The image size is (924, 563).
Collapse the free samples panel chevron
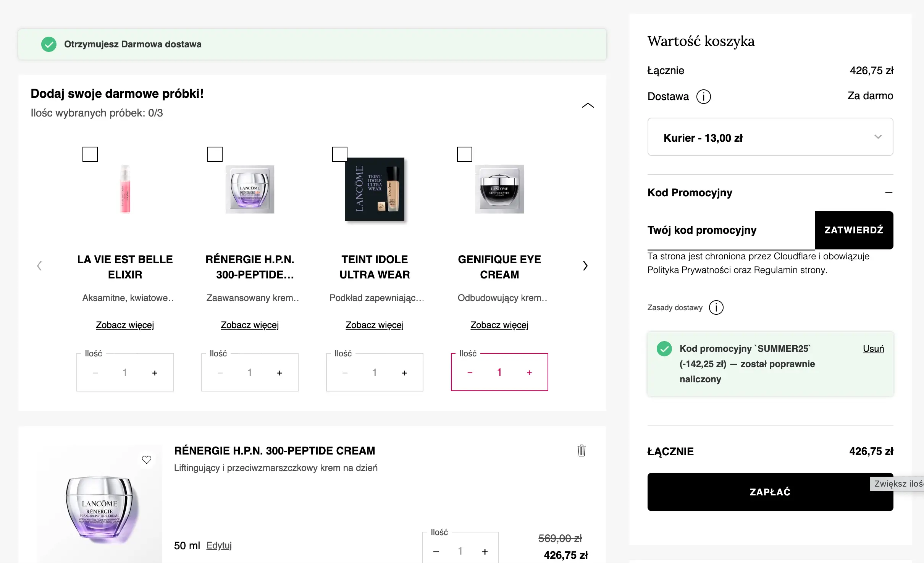point(588,105)
